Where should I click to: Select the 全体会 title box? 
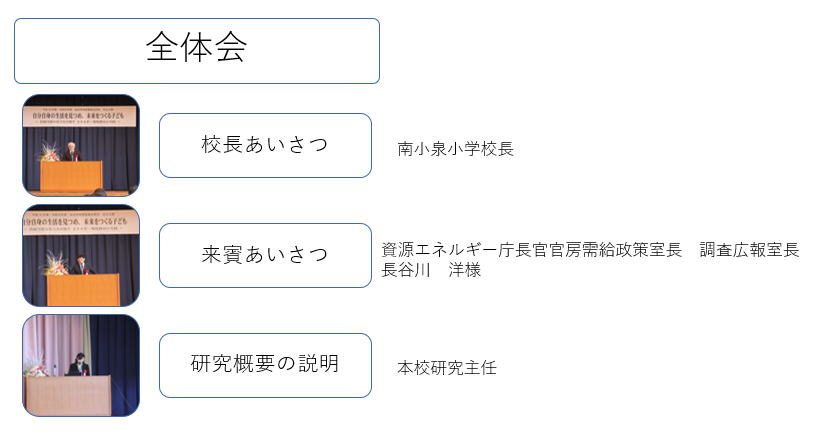[x=197, y=51]
